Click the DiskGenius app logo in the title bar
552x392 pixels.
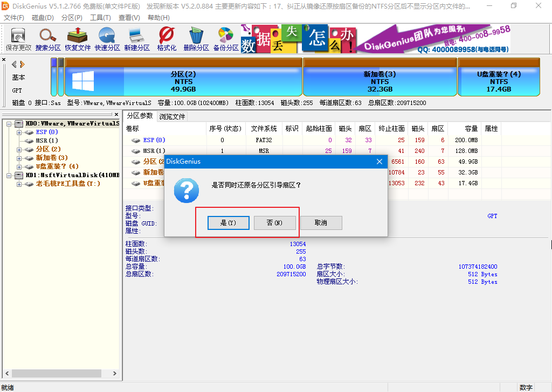[x=5, y=5]
